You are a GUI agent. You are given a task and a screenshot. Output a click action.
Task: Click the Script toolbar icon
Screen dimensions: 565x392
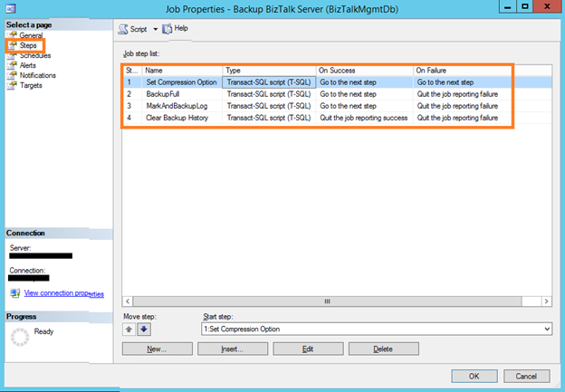pyautogui.click(x=123, y=29)
